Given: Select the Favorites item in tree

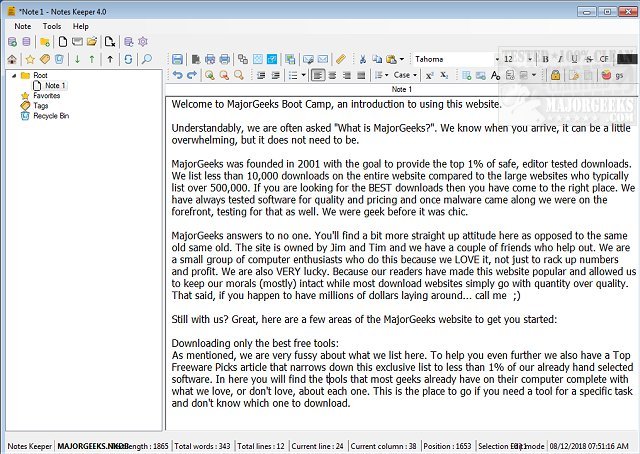Looking at the screenshot, I should (46, 96).
